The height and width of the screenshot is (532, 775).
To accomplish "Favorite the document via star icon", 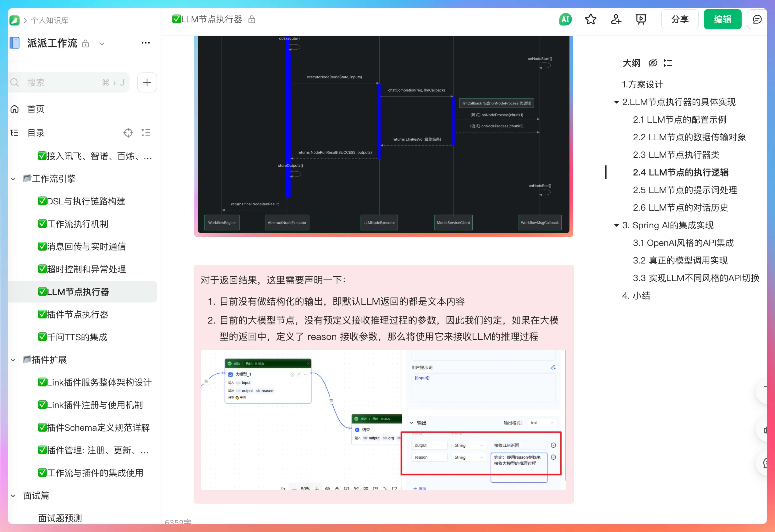I will 590,19.
